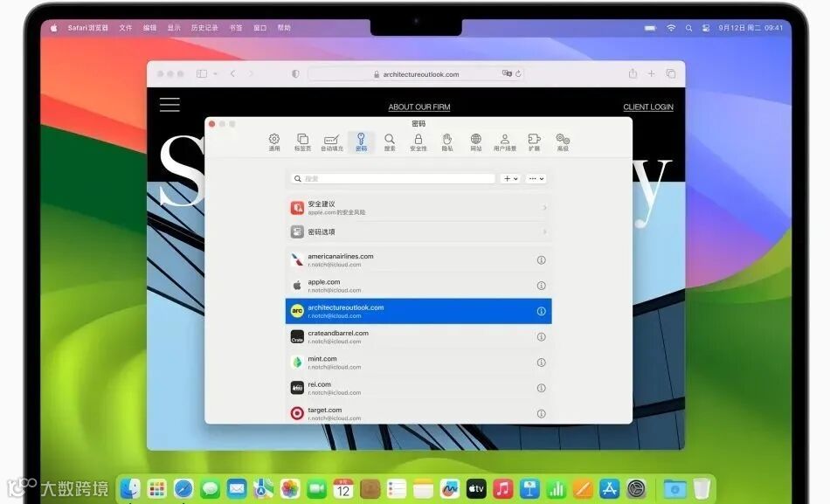Open a new tab with plus icon
Screen dimensions: 830x504
(x=651, y=74)
